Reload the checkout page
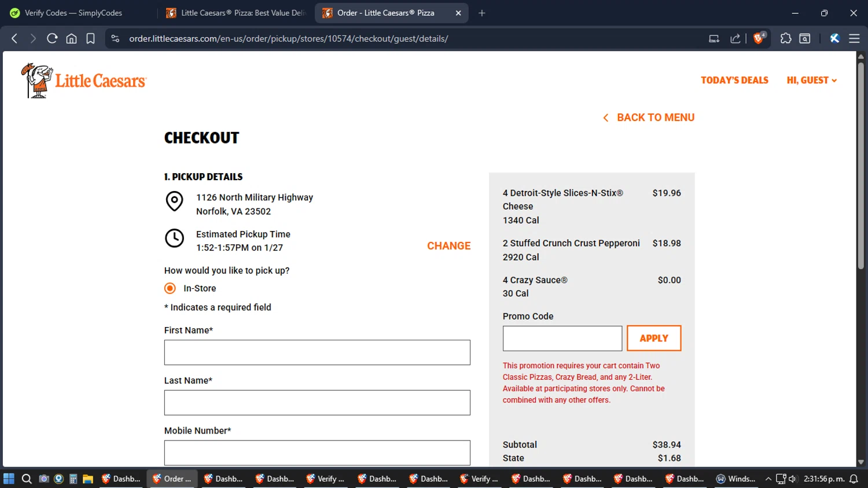Screen dimensions: 868x488 pos(52,39)
